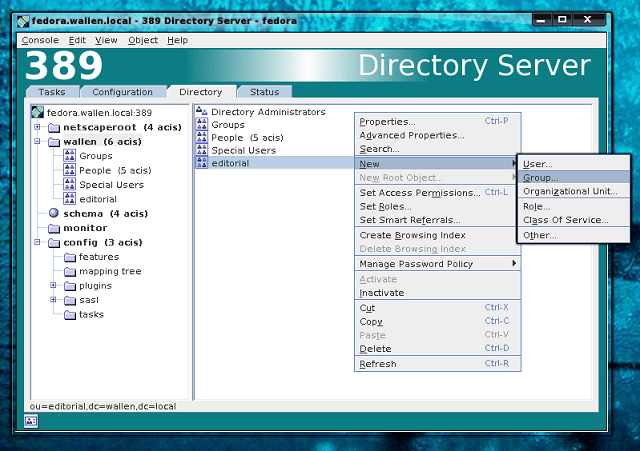This screenshot has width=640, height=451.
Task: Choose Set Smart Referrals... menu item
Action: point(438,220)
